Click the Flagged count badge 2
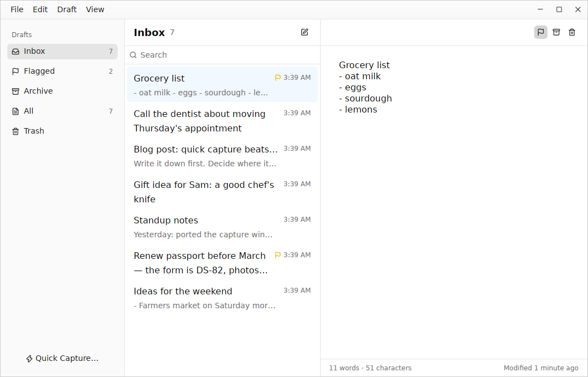The width and height of the screenshot is (588, 377). click(x=110, y=71)
